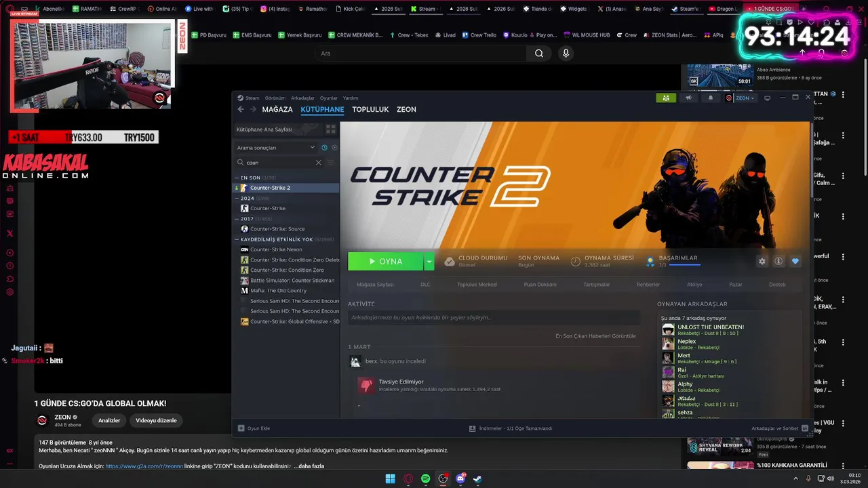Go forward with Steam's forward arrow

(x=253, y=109)
